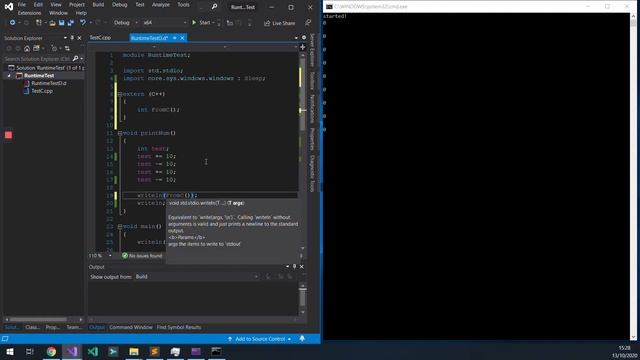
Task: Click the Add to Source Control button
Action: tap(260, 339)
